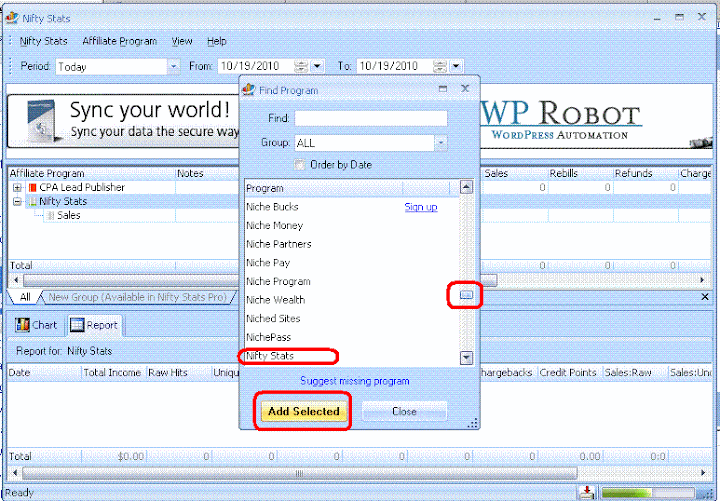Click the Find Program dialog resize grip
Image resolution: width=720 pixels, height=501 pixels.
[472, 423]
